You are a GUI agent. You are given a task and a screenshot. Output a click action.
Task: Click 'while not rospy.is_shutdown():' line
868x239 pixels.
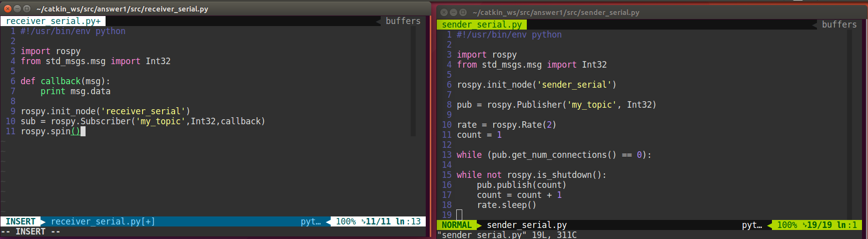pos(531,175)
